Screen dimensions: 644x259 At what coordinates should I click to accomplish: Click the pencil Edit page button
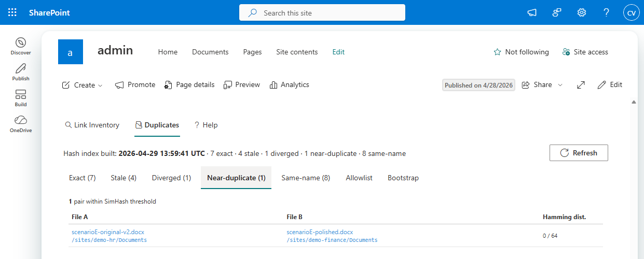point(610,84)
